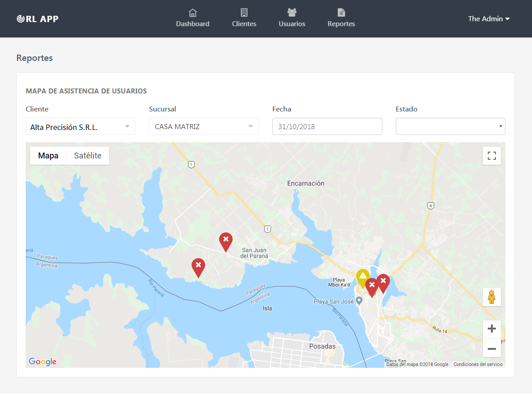The height and width of the screenshot is (394, 532).
Task: Toggle fullscreen map view
Action: pos(491,156)
